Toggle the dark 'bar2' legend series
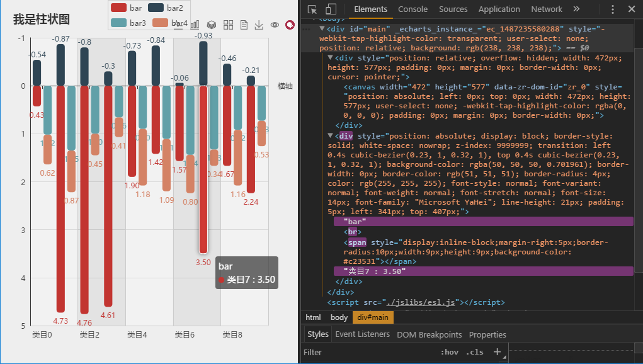The image size is (643, 364). pyautogui.click(x=165, y=8)
